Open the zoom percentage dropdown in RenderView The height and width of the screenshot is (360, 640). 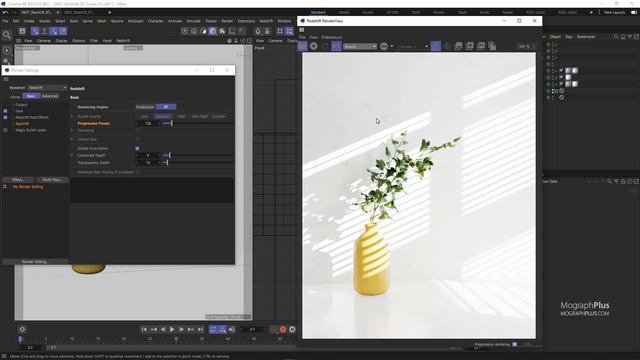pyautogui.click(x=527, y=47)
